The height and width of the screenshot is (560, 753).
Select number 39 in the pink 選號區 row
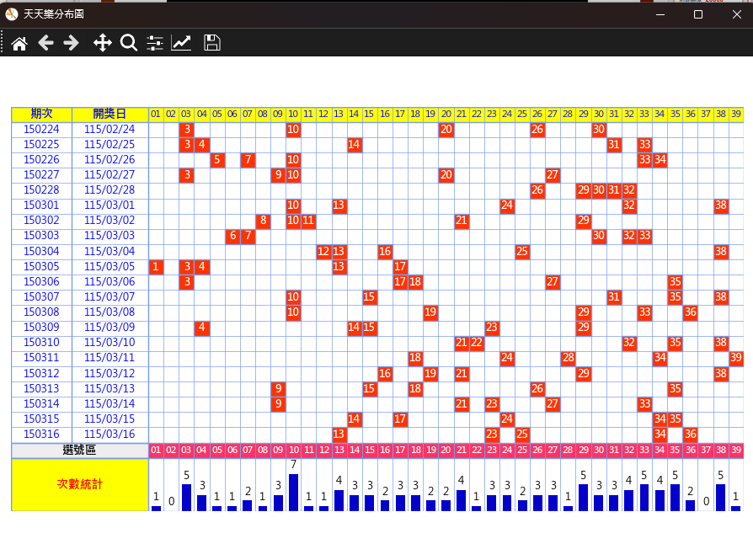pyautogui.click(x=735, y=451)
